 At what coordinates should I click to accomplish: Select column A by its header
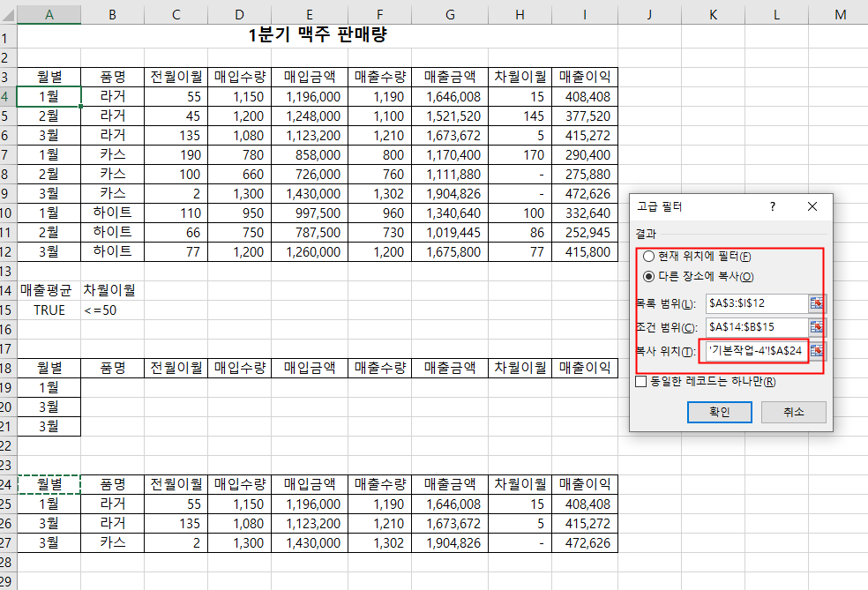pos(49,15)
